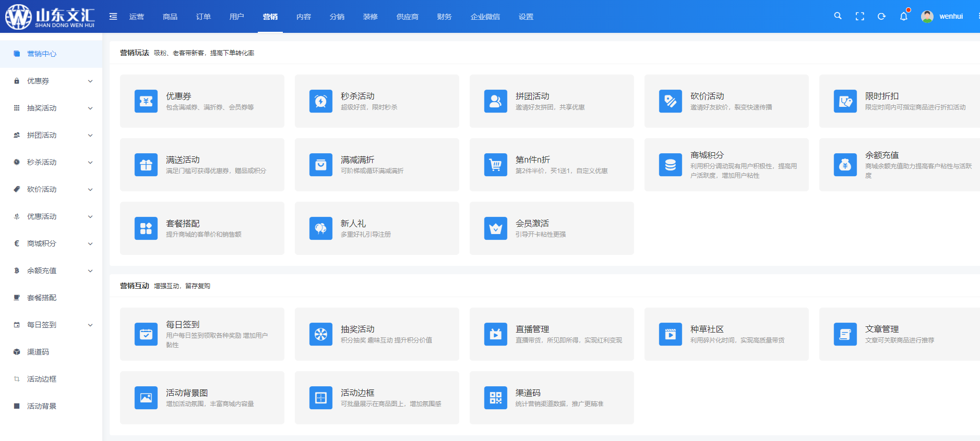Open the 会员激活 crown icon

(x=496, y=228)
